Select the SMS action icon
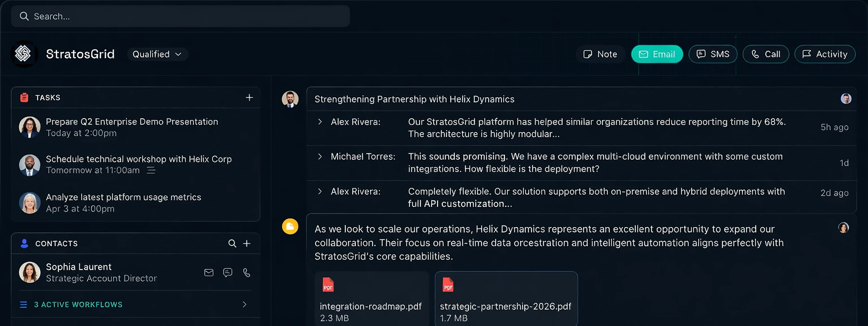This screenshot has width=868, height=326. [x=712, y=54]
